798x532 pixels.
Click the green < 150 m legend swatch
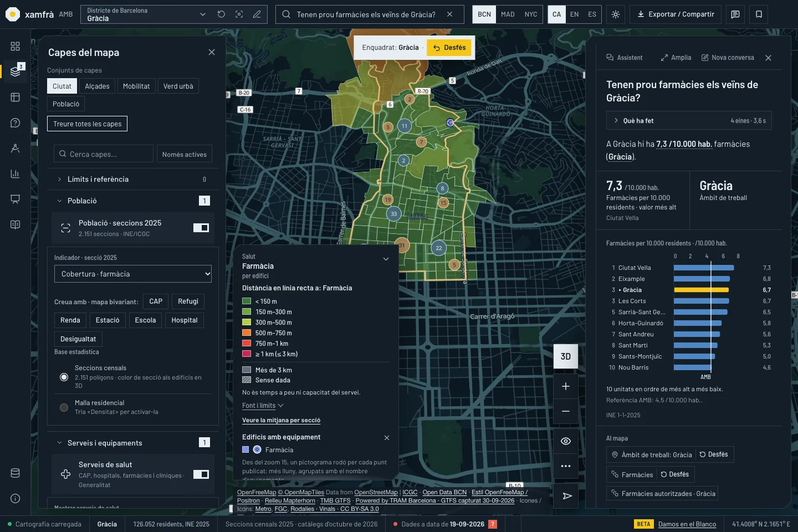point(247,301)
